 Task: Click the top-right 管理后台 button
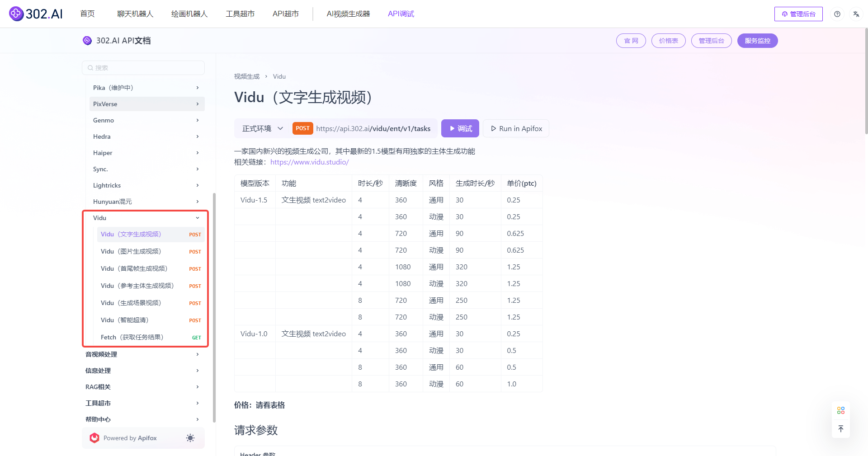click(798, 14)
